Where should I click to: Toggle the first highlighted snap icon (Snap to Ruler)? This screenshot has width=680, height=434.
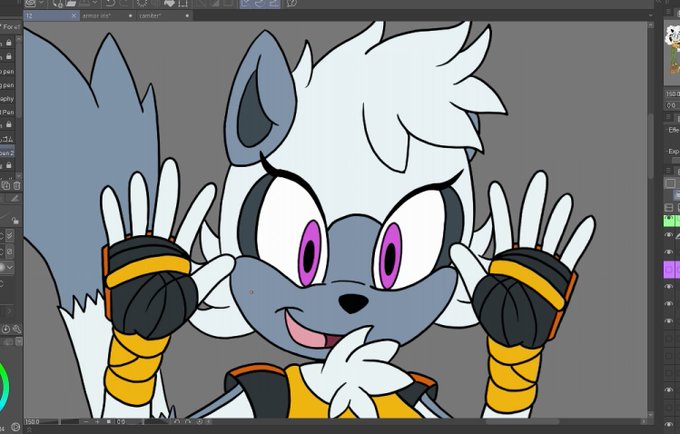[x=246, y=3]
